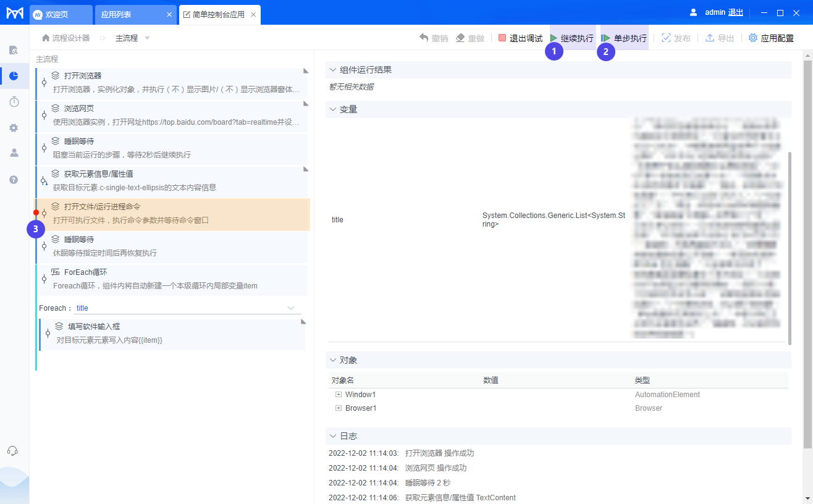The height and width of the screenshot is (504, 813).
Task: Collapse the 日志 section
Action: tap(333, 436)
